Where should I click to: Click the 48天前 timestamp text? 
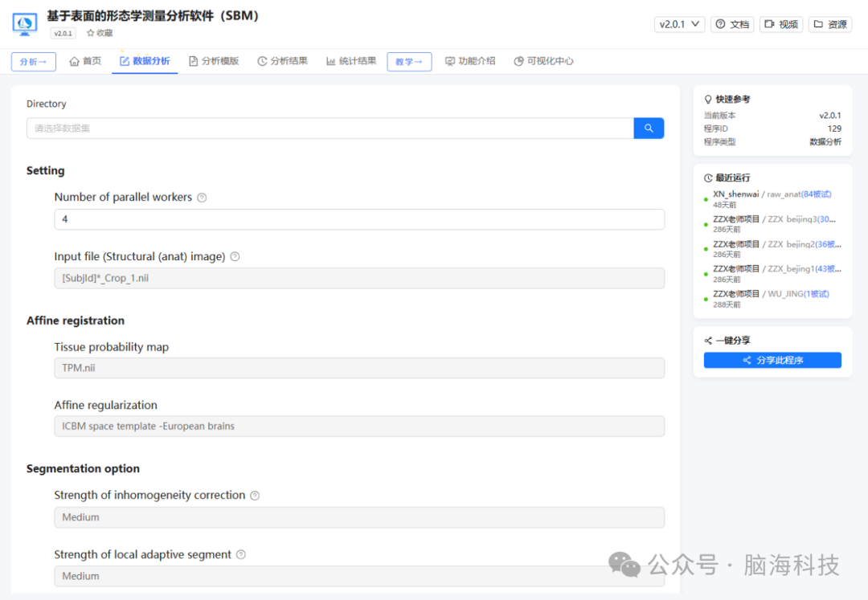point(725,205)
